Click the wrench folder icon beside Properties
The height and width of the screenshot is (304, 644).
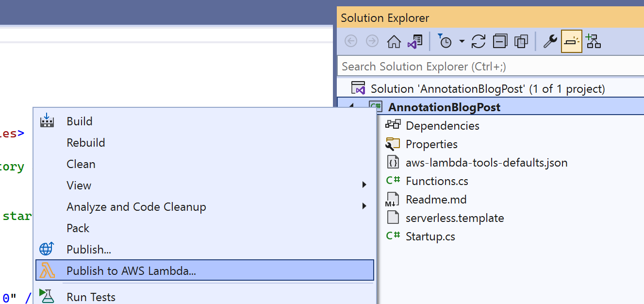click(x=393, y=144)
